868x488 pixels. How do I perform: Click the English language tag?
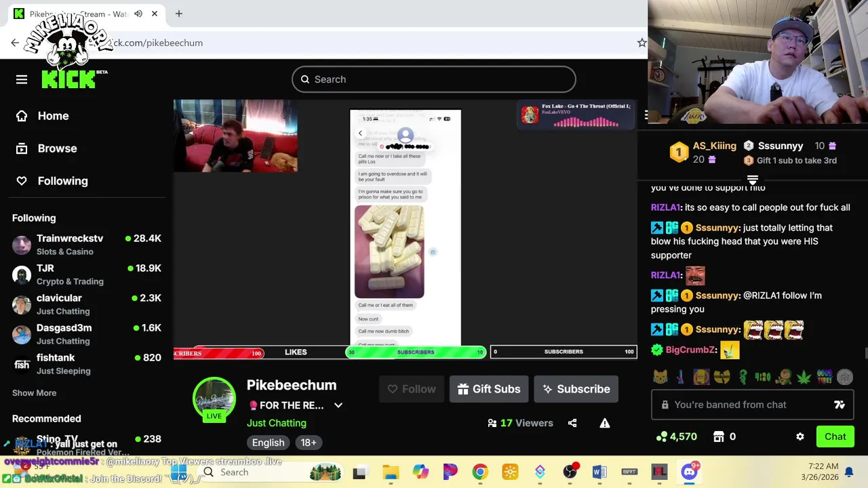point(269,443)
